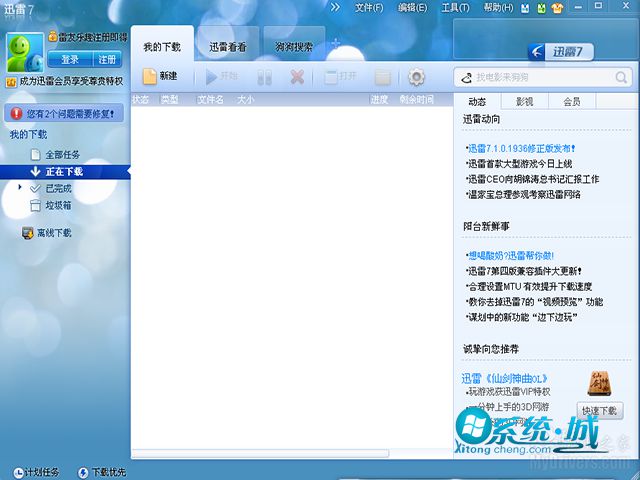Screen dimensions: 640x480
Task: Click the plus add tab icon
Action: pos(335,43)
